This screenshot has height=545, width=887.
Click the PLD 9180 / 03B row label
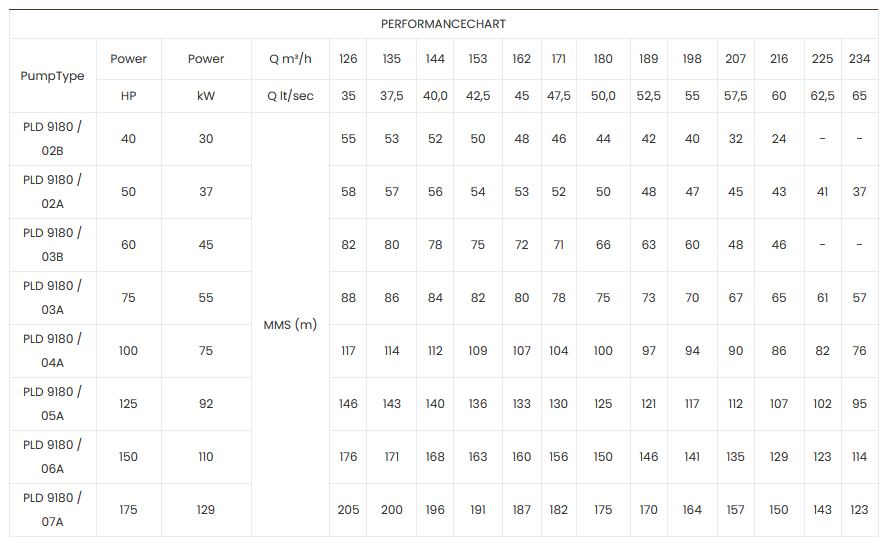53,245
